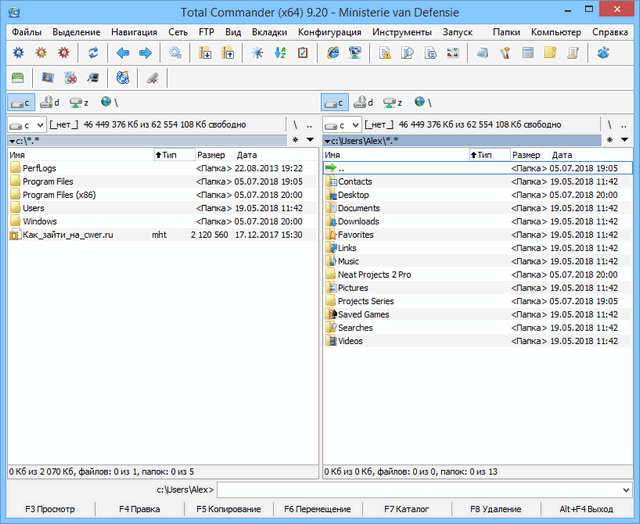Open the Вкладки menu

(269, 32)
